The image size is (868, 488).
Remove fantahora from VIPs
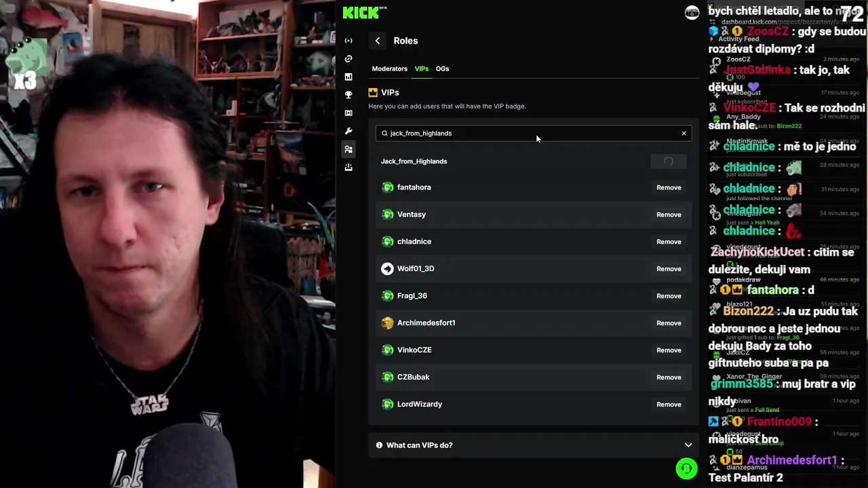[x=669, y=188]
